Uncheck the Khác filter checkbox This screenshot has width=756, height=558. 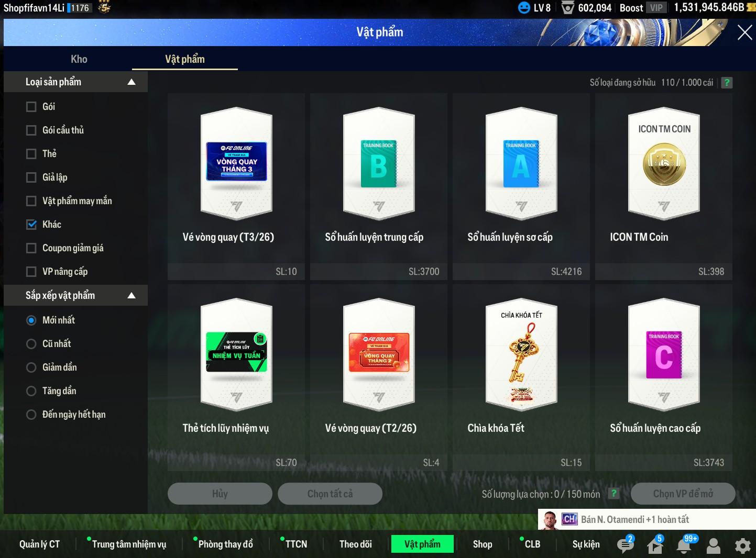coord(31,225)
